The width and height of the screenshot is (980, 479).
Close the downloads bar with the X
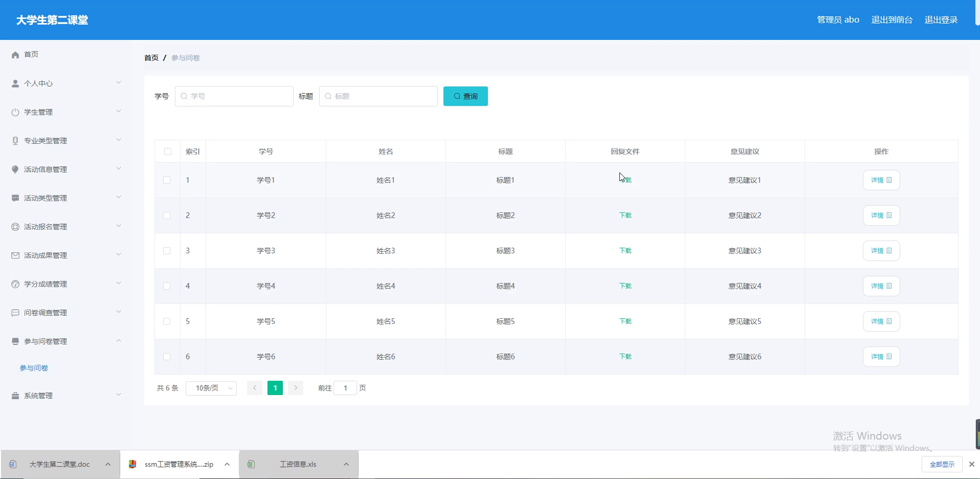(972, 464)
